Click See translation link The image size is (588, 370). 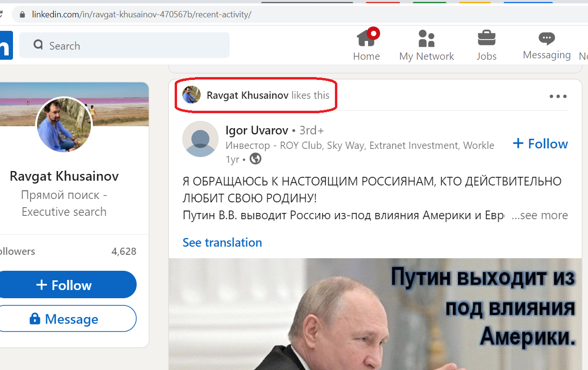tap(222, 242)
